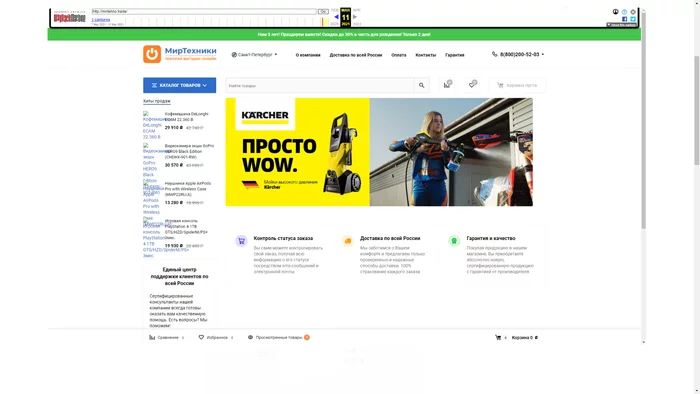Open Кофемашина DeLonghi ECAM 22.360.B product
The width and height of the screenshot is (700, 394).
point(187,117)
